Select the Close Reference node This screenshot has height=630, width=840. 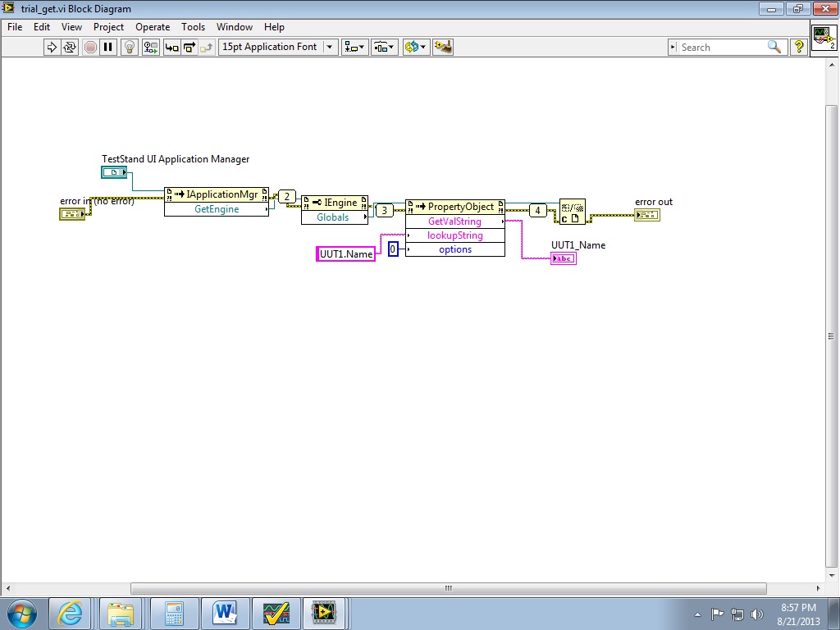572,212
